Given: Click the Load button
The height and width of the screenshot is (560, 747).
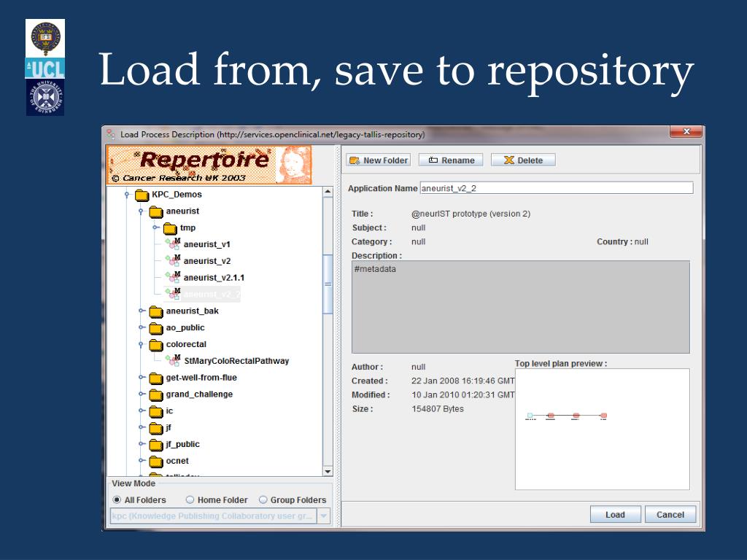Looking at the screenshot, I should (615, 515).
